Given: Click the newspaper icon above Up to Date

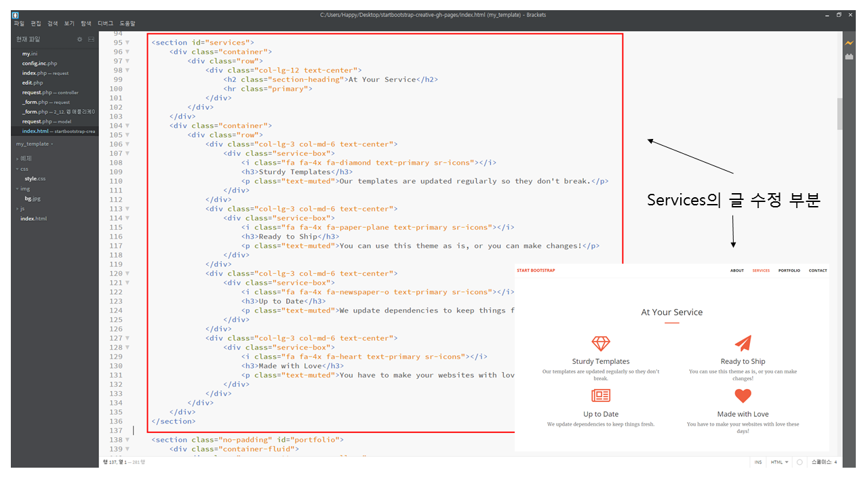Looking at the screenshot, I should pos(601,396).
